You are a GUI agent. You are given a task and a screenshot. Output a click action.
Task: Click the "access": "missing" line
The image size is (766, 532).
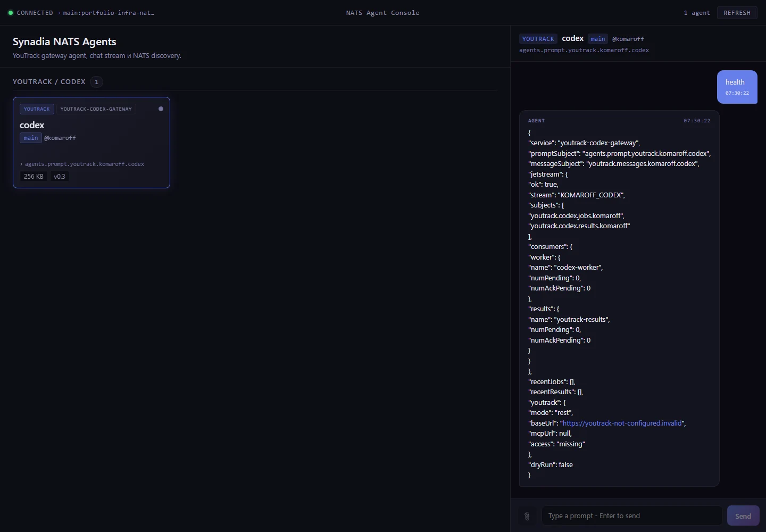pos(556,444)
